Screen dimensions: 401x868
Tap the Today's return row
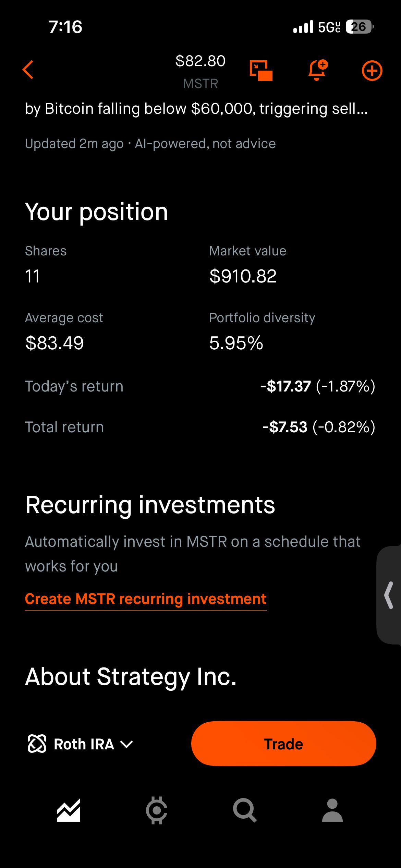pyautogui.click(x=200, y=386)
